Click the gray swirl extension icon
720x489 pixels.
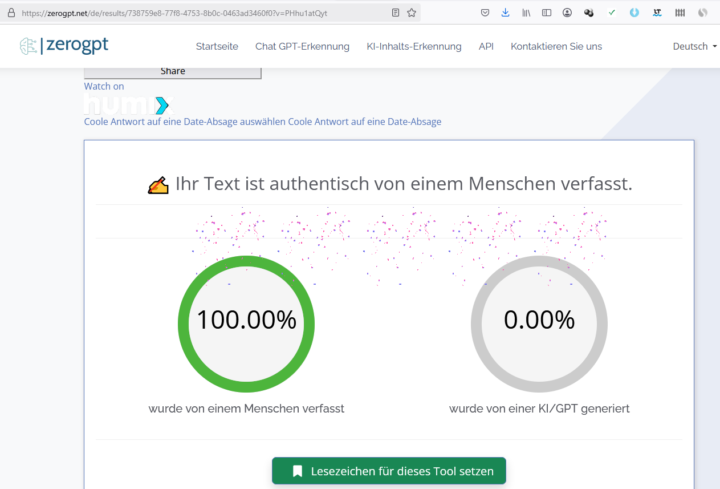703,13
